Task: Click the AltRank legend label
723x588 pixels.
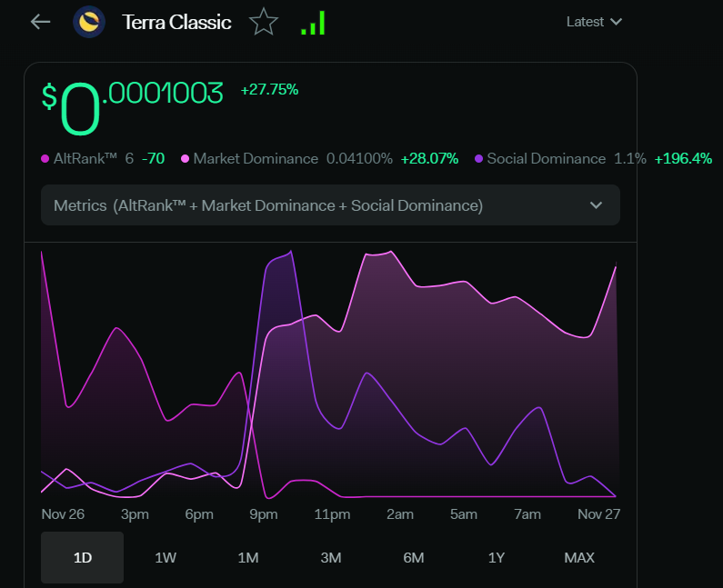Action: click(x=85, y=158)
